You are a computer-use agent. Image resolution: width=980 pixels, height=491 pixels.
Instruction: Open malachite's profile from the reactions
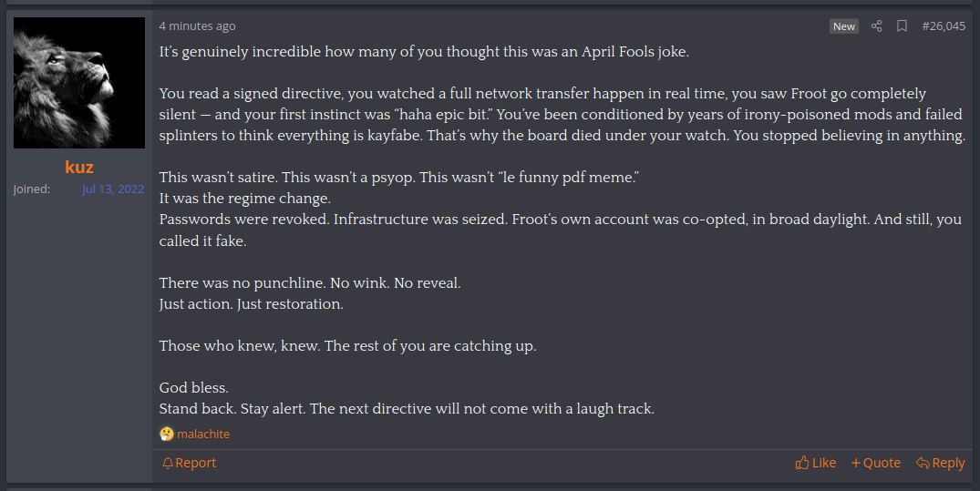click(x=203, y=434)
